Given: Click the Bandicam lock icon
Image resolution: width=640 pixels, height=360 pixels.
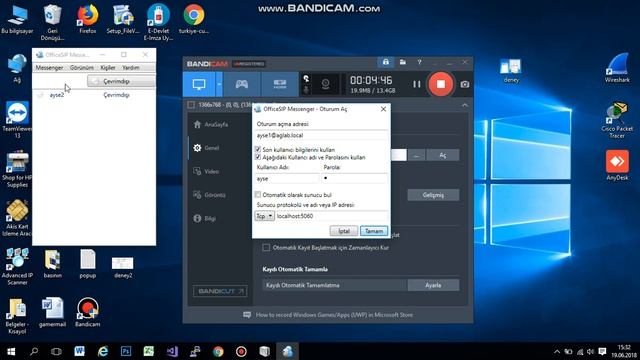Looking at the screenshot, I should click(x=386, y=62).
